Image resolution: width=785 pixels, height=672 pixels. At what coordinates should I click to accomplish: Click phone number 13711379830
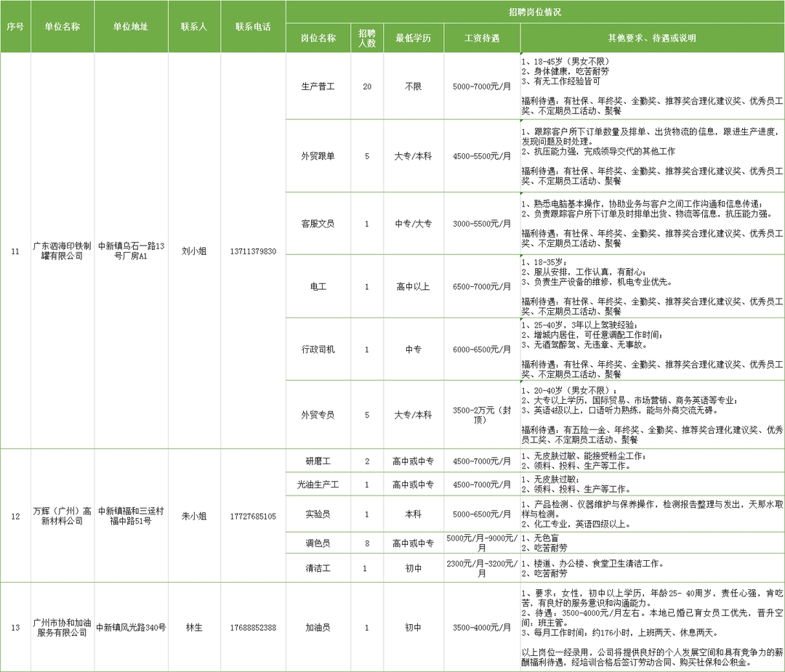tap(253, 251)
